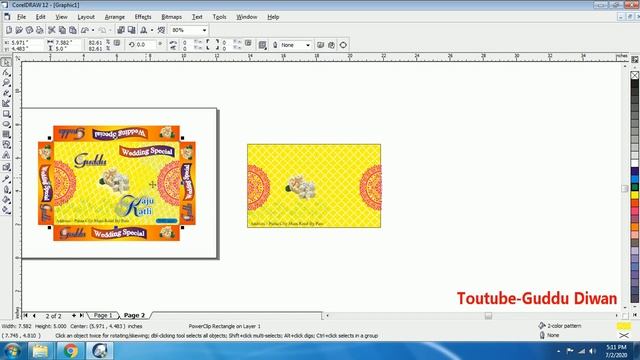Toggle the Wrap Paragraph Text button

coord(262,45)
